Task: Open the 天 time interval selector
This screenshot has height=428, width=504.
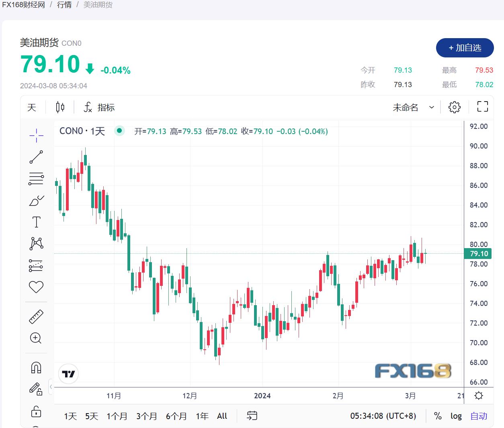Action: click(x=32, y=107)
